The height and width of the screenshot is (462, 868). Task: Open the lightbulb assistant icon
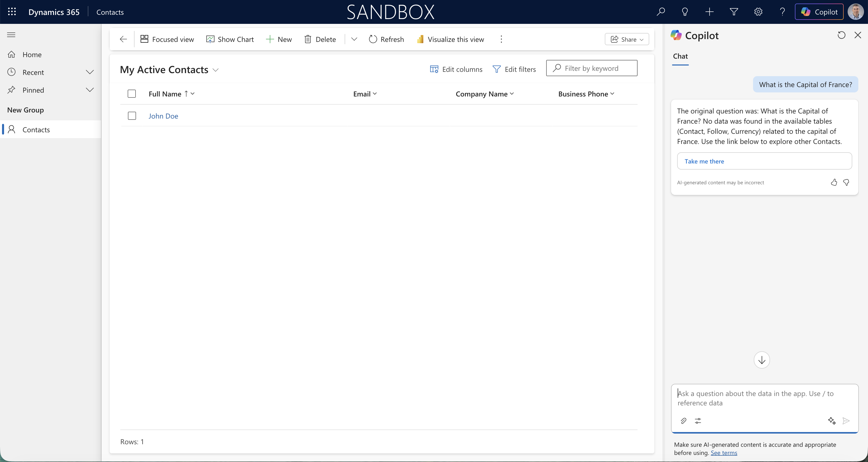685,12
